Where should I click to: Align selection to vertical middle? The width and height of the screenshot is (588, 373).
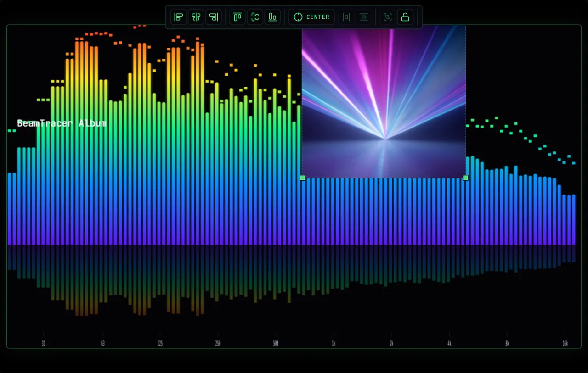255,17
